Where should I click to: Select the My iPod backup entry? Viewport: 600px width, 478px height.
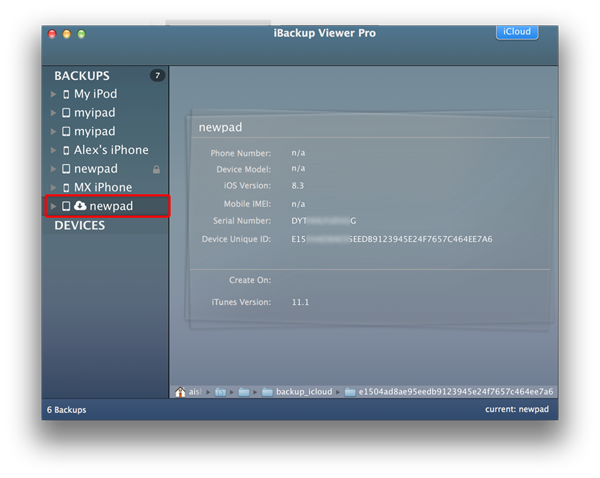105,94
